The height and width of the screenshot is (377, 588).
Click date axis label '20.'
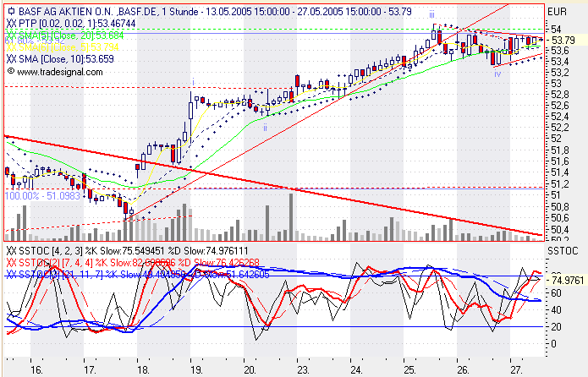point(250,370)
